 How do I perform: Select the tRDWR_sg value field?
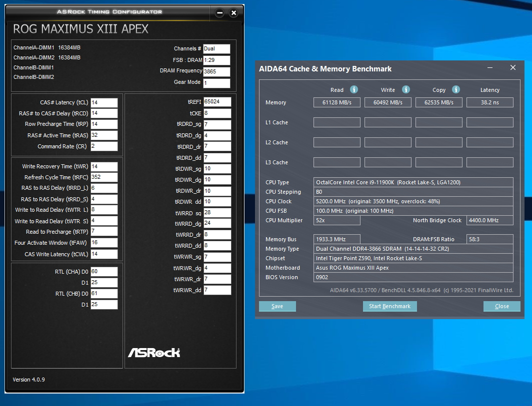click(x=217, y=169)
